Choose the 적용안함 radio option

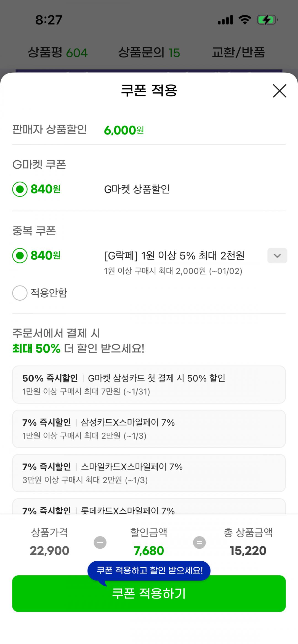20,293
